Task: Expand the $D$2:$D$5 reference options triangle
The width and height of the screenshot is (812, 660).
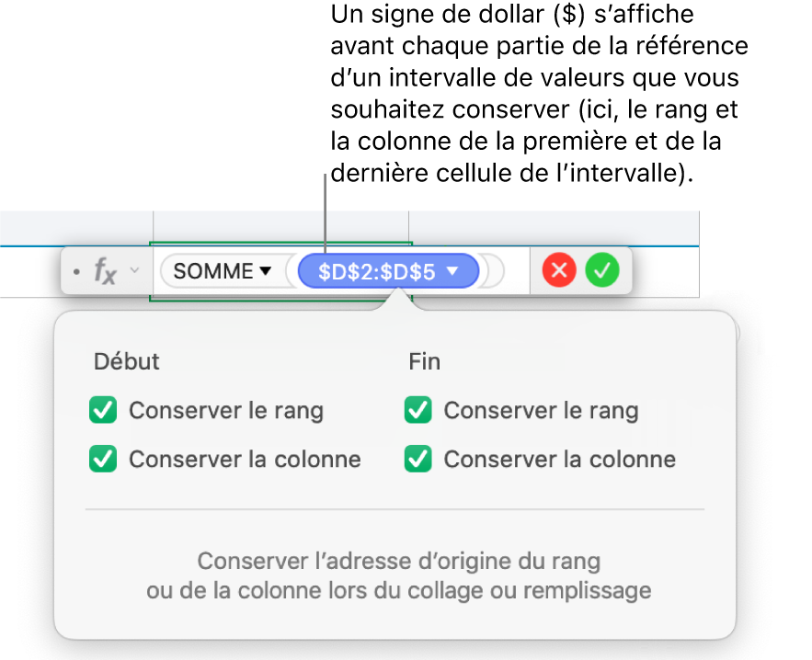Action: [x=452, y=271]
